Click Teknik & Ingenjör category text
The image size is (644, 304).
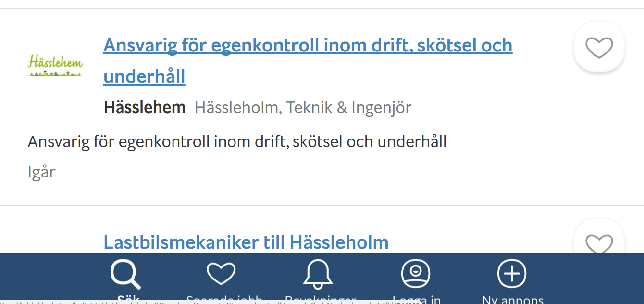coord(349,107)
